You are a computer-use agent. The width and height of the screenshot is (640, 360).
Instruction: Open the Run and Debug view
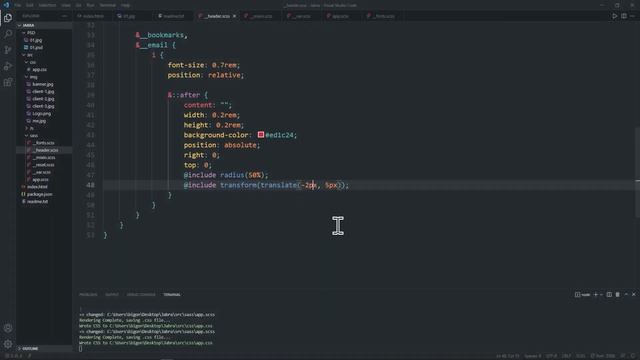8,66
